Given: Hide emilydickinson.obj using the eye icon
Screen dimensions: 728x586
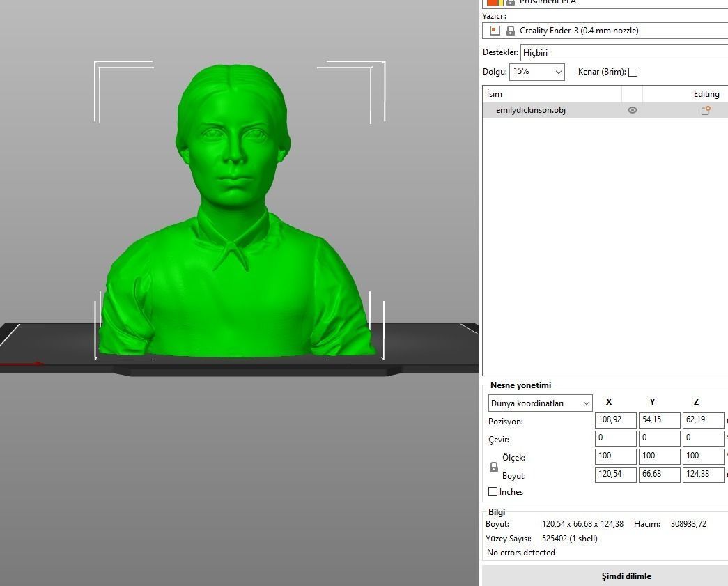Looking at the screenshot, I should click(x=633, y=111).
